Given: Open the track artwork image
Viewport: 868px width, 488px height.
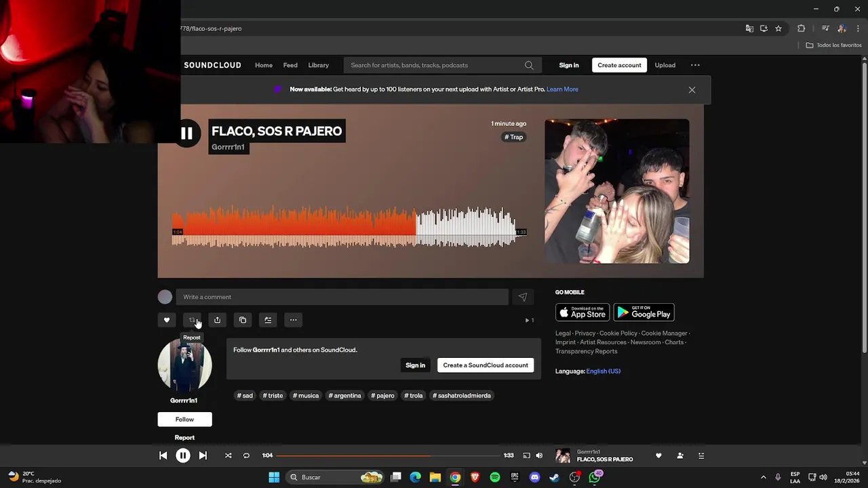Looking at the screenshot, I should (x=617, y=191).
